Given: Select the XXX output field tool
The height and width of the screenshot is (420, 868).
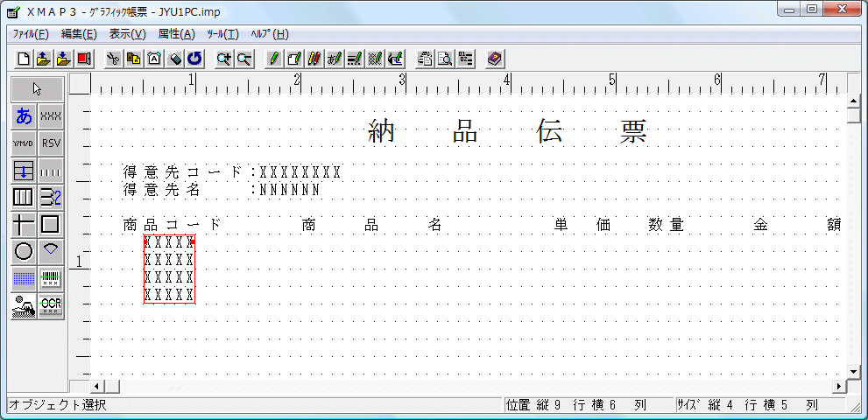Looking at the screenshot, I should pyautogui.click(x=51, y=116).
